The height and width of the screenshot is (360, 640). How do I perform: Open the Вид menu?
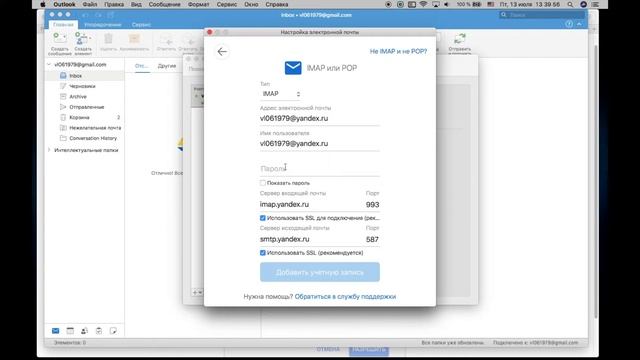coord(136,4)
